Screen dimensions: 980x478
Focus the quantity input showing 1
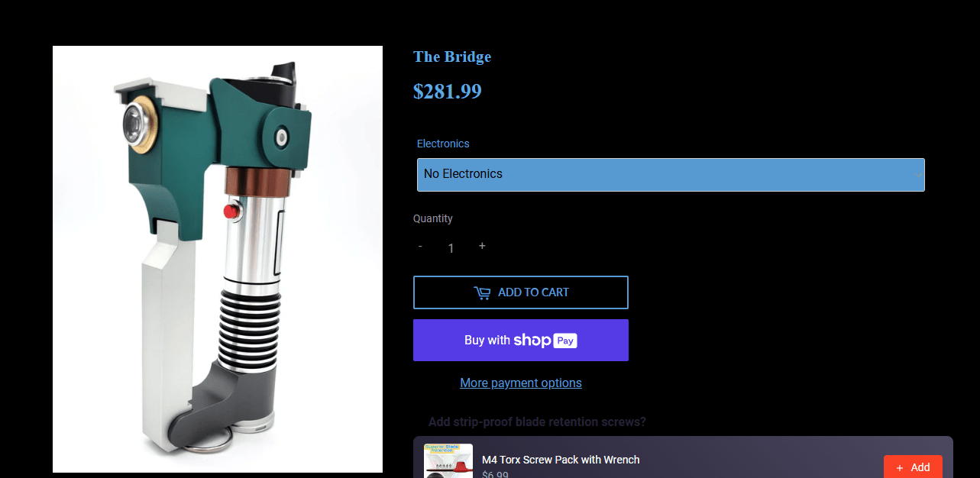(451, 248)
